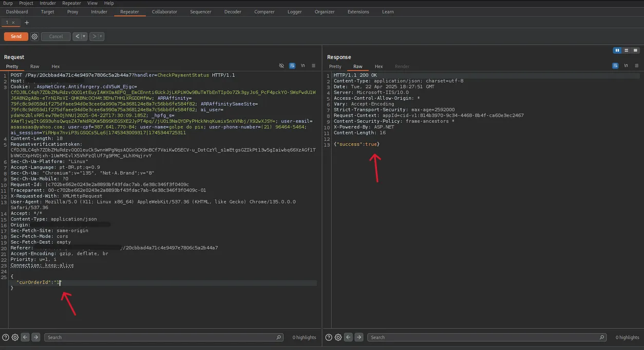This screenshot has width=644, height=350.
Task: Toggle hidden-content eye icon in request
Action: [281, 66]
